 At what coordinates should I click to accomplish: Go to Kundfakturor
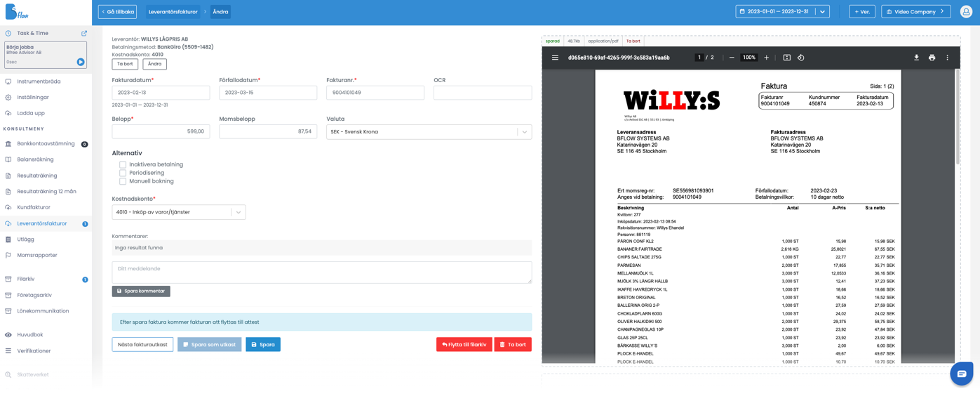click(x=34, y=207)
